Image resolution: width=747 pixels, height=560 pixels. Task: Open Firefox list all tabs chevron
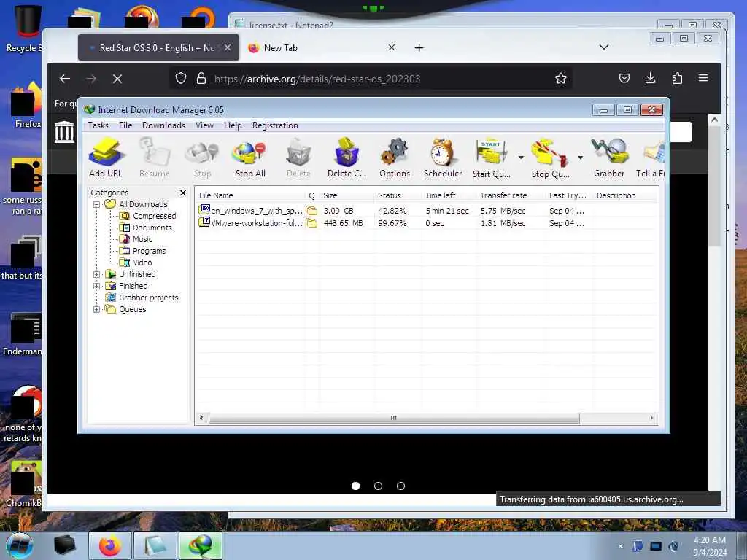pyautogui.click(x=603, y=47)
